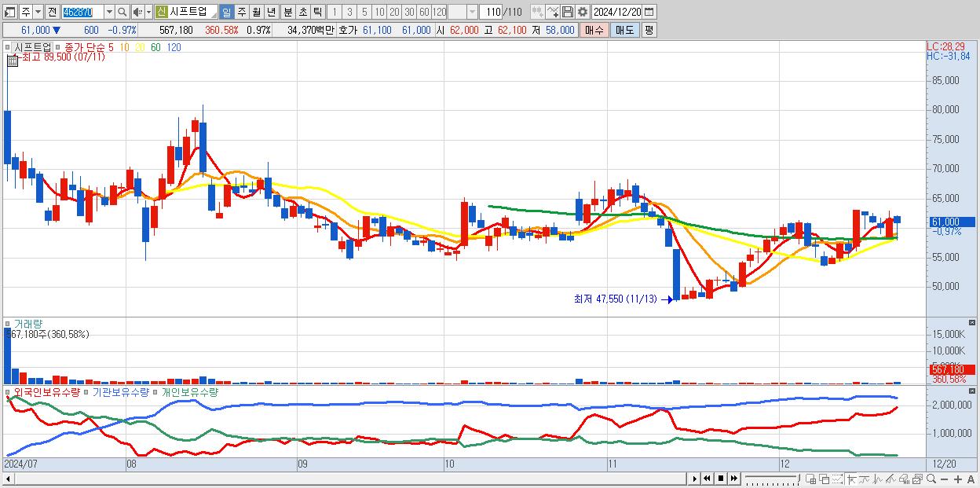The width and height of the screenshot is (980, 488).
Task: Select the 일 (daily) period toggle
Action: pos(226,12)
